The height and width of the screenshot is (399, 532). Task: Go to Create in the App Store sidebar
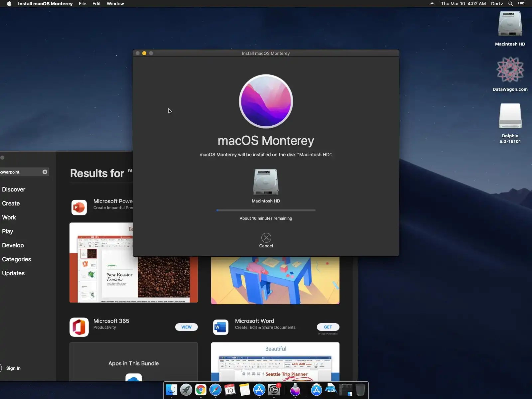coord(11,203)
